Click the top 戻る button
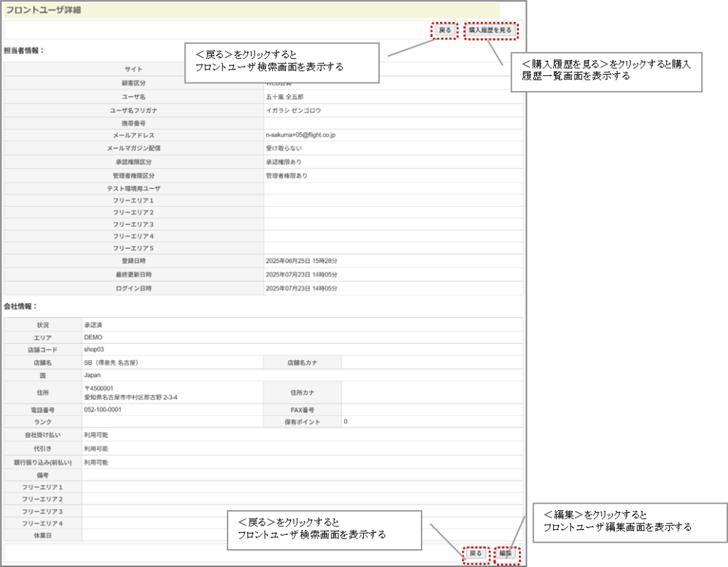Viewport: 728px width, 567px height. (x=444, y=31)
